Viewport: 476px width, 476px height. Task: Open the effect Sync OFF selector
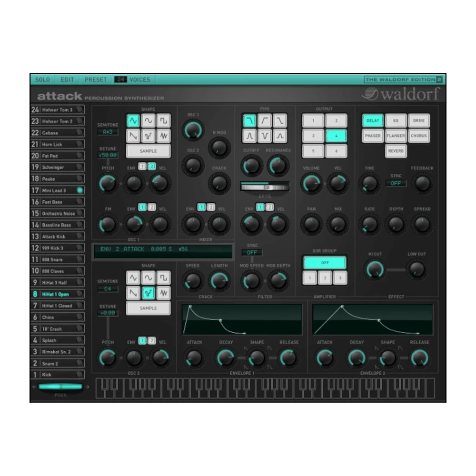pos(396,183)
